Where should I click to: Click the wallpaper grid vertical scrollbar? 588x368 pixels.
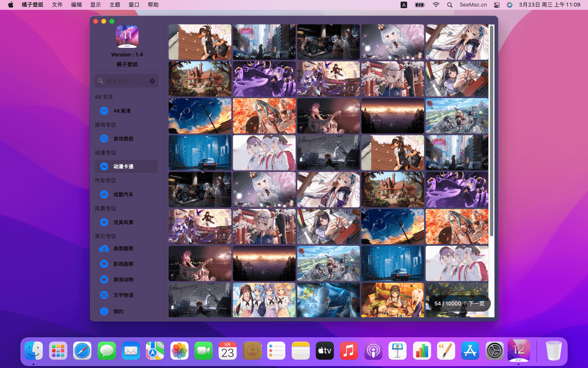click(492, 131)
